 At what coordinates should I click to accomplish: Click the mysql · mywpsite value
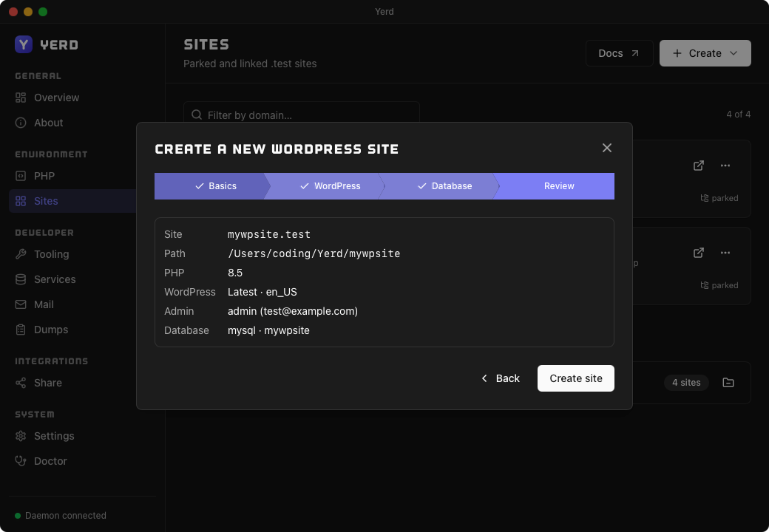268,330
